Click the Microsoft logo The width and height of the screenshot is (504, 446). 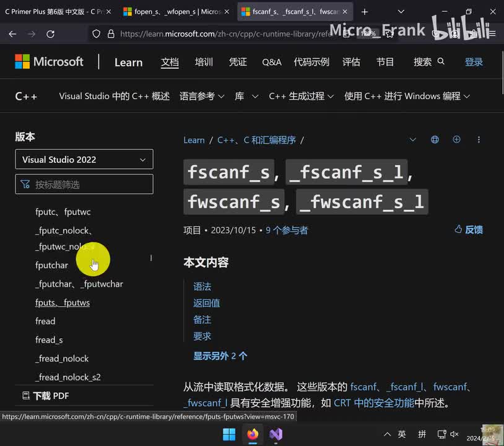point(49,61)
